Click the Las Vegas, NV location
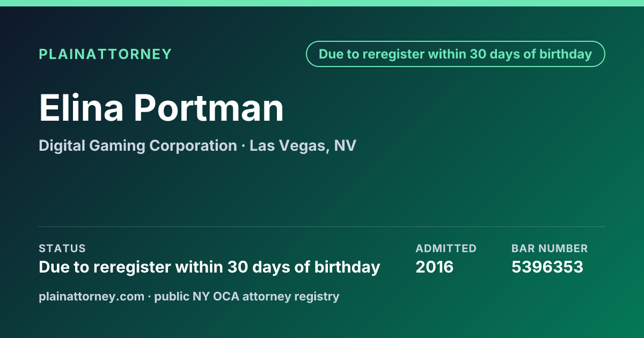This screenshot has width=644, height=338. (303, 146)
